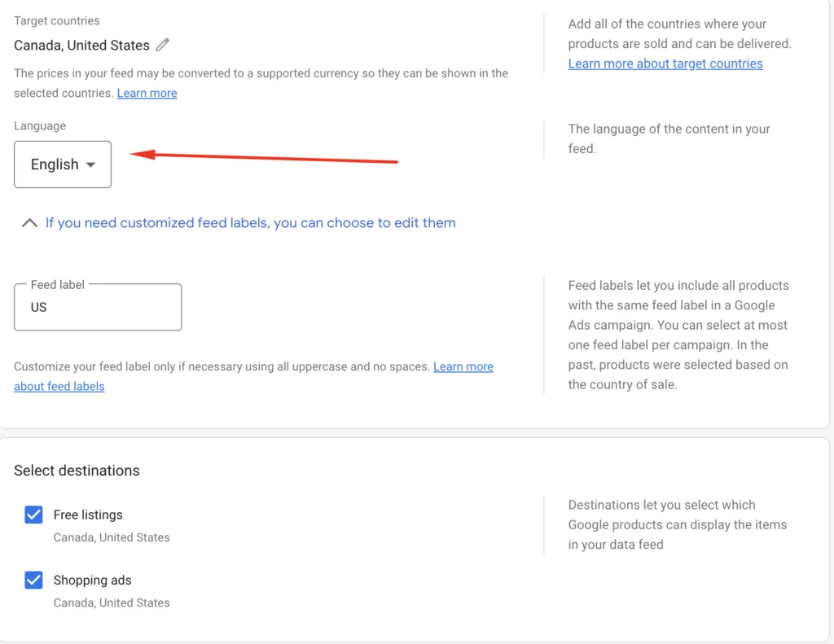Click the 'Canada, United States' target countries text

click(x=82, y=46)
